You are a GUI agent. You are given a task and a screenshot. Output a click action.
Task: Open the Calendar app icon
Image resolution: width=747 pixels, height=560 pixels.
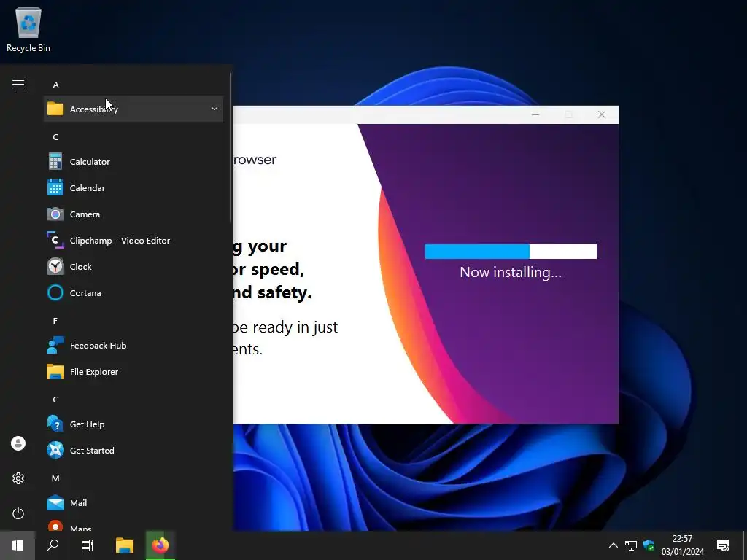coord(55,187)
